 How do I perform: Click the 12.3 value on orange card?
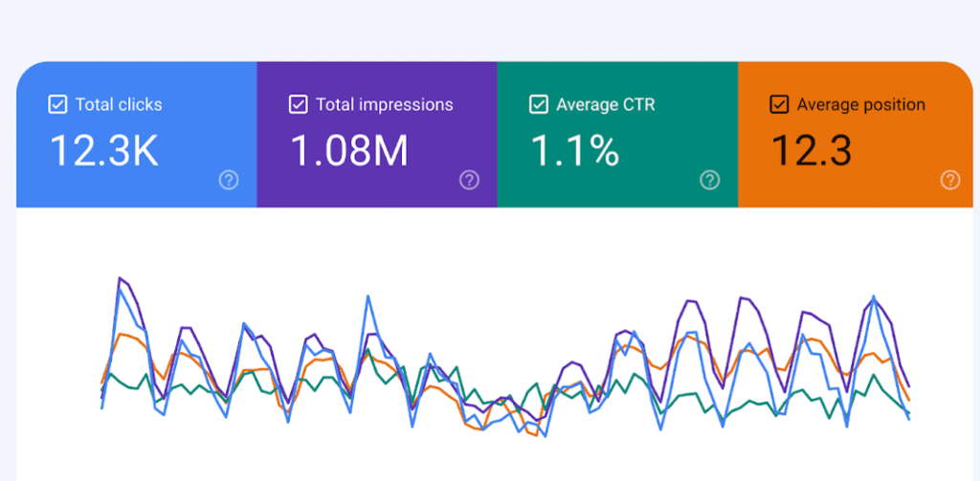[x=812, y=151]
